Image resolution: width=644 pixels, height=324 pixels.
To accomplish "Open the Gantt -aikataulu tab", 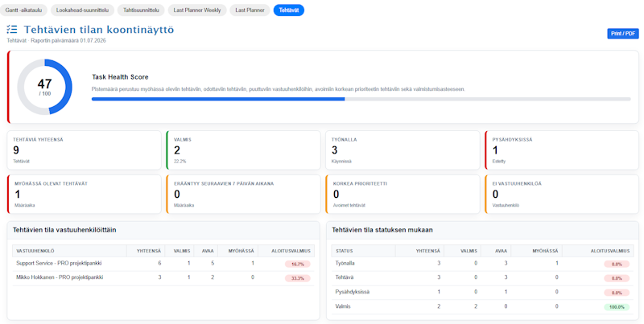I will (23, 10).
